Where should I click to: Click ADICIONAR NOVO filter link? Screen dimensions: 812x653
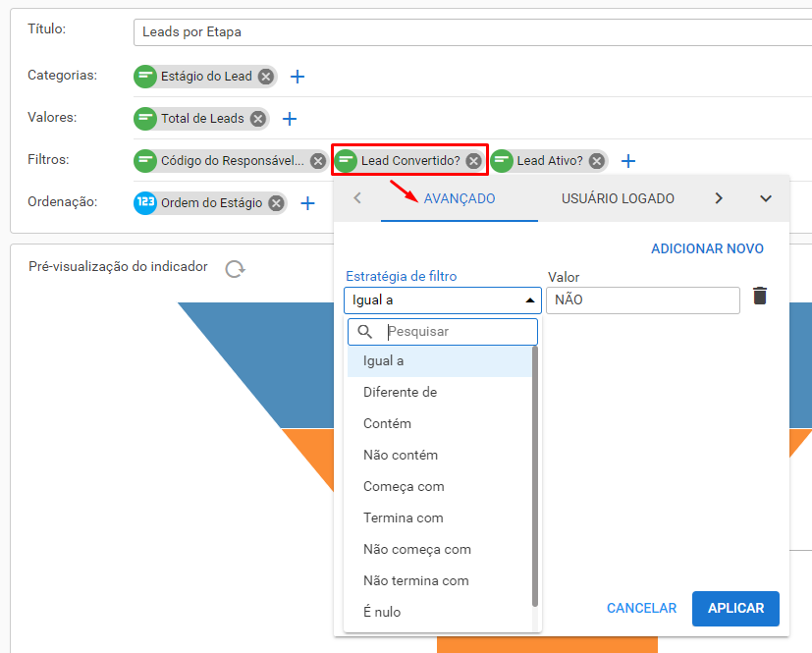coord(707,248)
